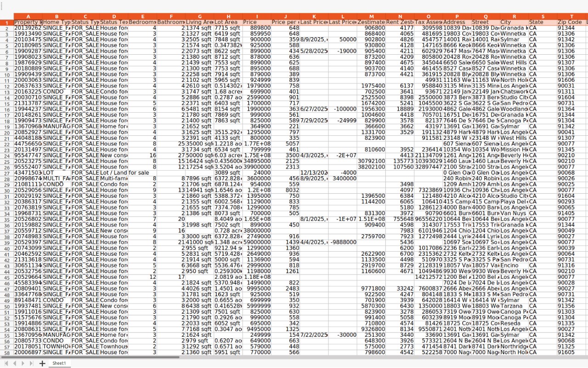
Task: Select the 'Woodland' city cell
Action: pos(514,109)
